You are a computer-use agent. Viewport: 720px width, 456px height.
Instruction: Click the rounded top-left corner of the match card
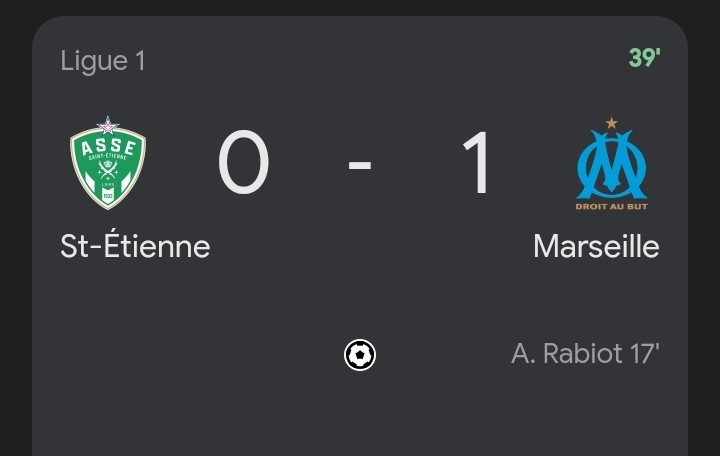(44, 28)
